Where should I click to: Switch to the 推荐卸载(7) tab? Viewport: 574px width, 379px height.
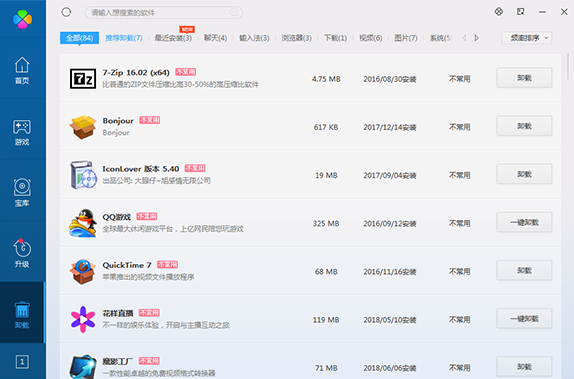point(124,38)
